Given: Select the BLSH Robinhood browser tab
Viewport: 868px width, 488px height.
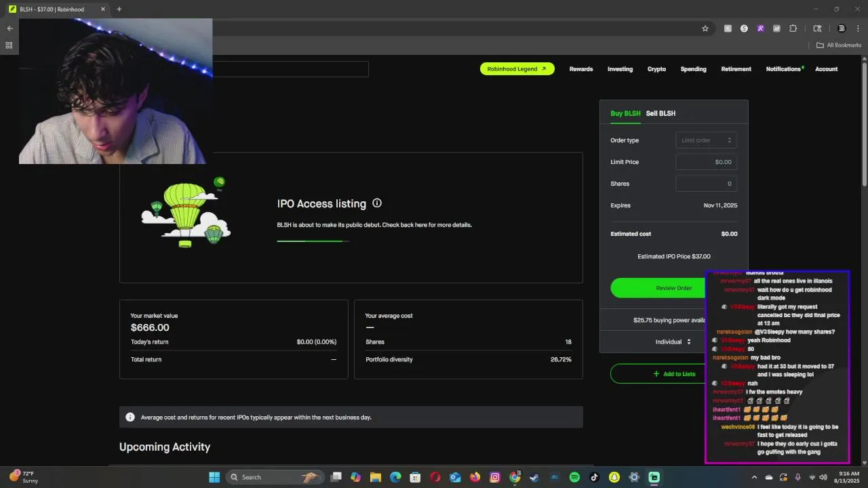Looking at the screenshot, I should point(58,9).
